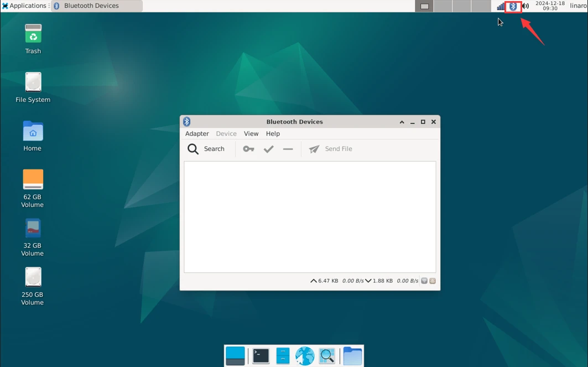This screenshot has width=588, height=367.
Task: Launch the Terminal from the dock
Action: pos(261,356)
